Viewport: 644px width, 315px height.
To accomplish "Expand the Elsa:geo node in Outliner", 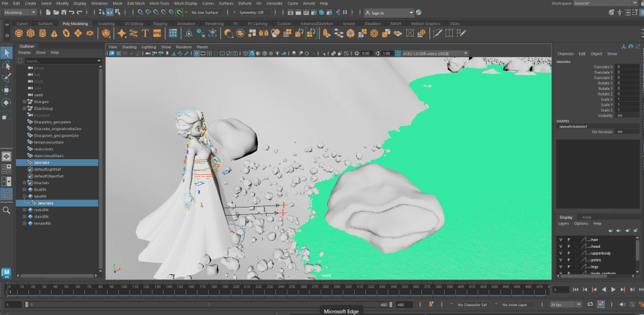I will (25, 101).
